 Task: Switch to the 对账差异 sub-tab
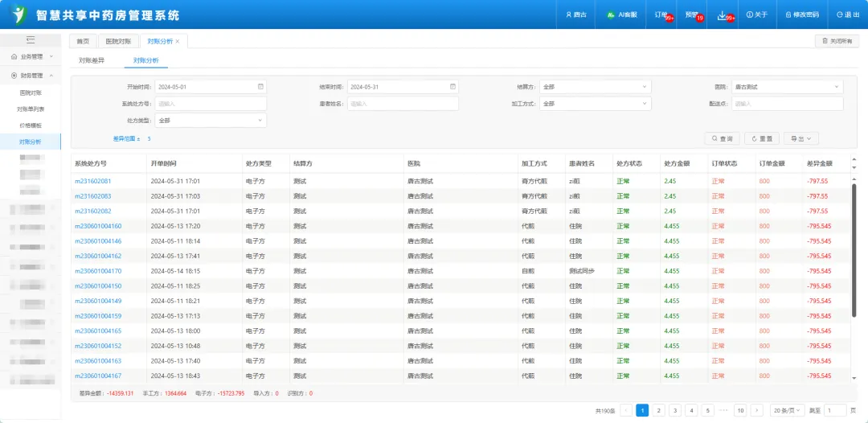pyautogui.click(x=91, y=60)
